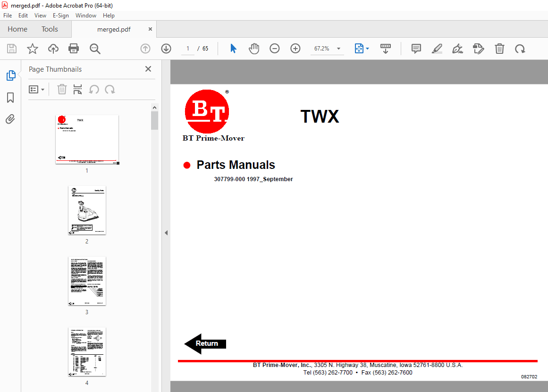The width and height of the screenshot is (548, 392).
Task: Open the Help menu
Action: (109, 16)
